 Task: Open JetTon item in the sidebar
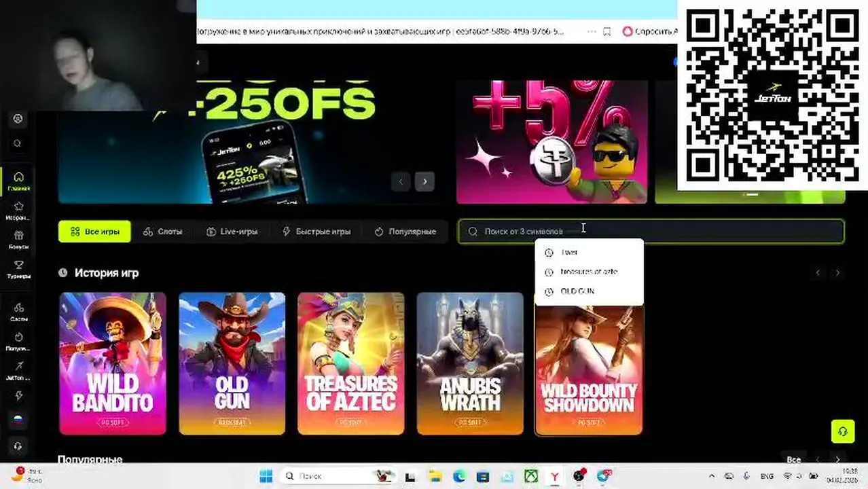[x=18, y=370]
